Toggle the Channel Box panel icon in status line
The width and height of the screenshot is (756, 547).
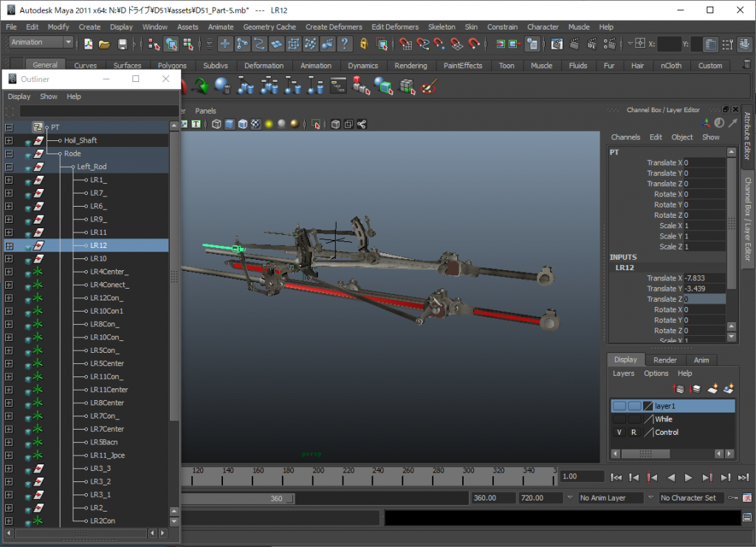[744, 44]
